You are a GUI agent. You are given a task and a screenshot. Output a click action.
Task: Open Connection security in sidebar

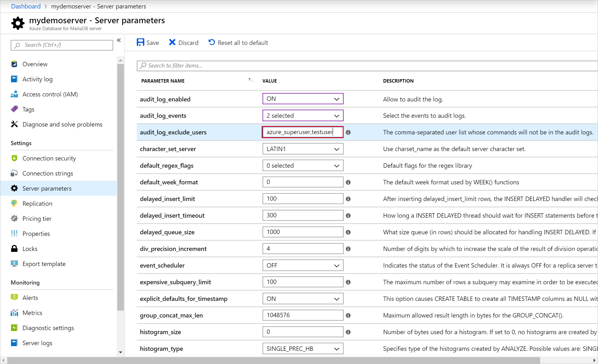49,159
